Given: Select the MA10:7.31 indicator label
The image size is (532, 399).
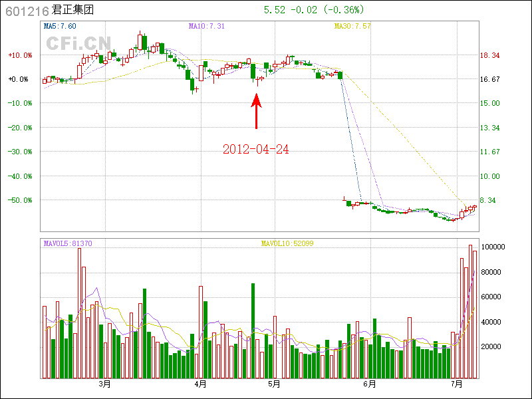Looking at the screenshot, I should [207, 26].
